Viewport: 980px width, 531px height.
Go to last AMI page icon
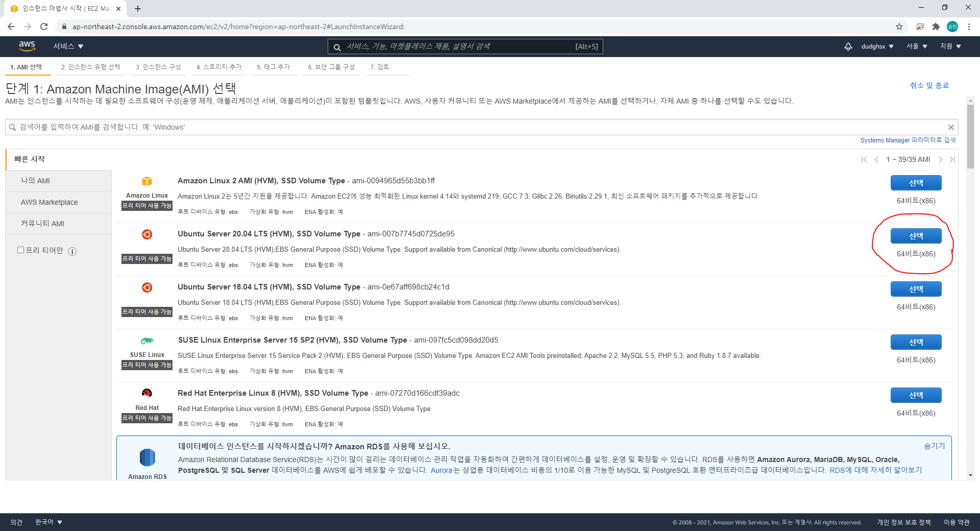(x=952, y=159)
